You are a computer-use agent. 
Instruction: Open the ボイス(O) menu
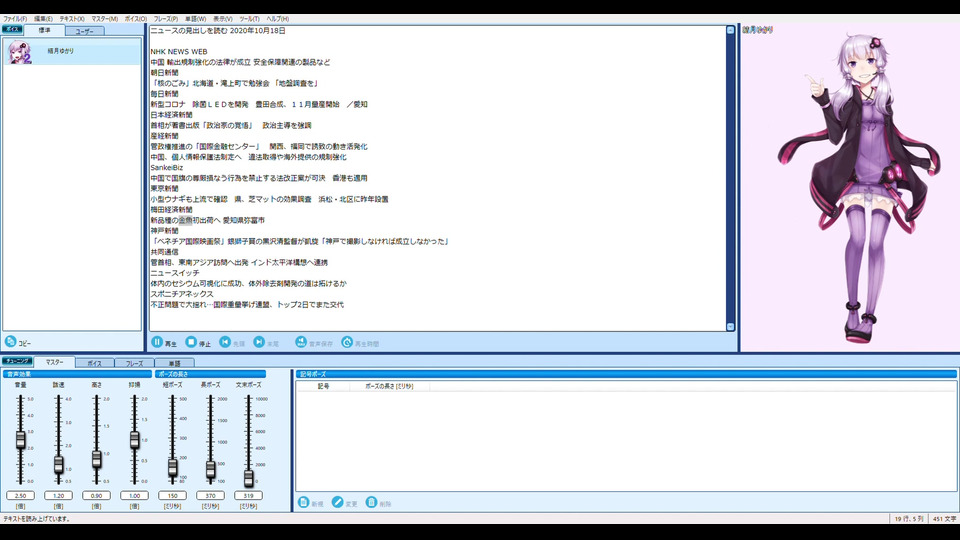point(136,19)
